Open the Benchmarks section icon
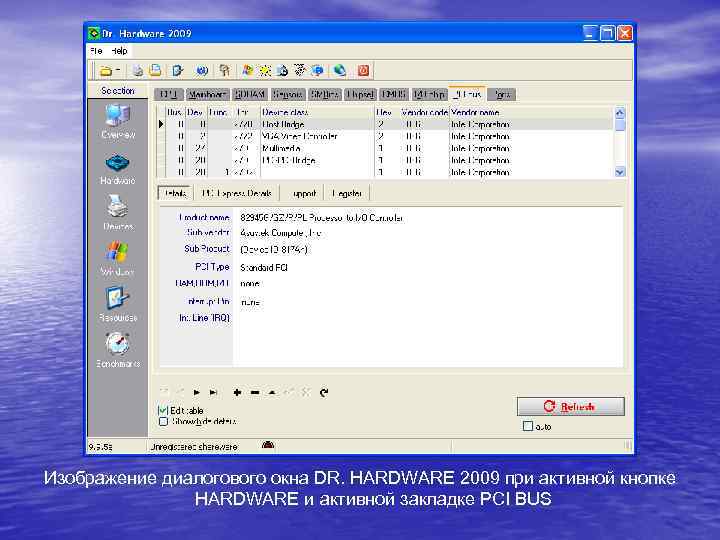The height and width of the screenshot is (540, 720). [118, 350]
